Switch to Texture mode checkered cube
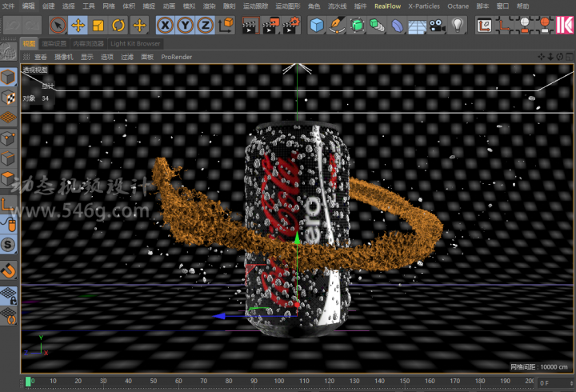 click(x=8, y=98)
